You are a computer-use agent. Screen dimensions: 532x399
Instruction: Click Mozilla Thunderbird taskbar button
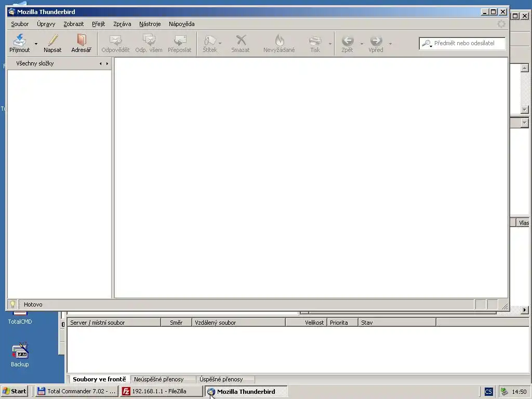click(x=246, y=391)
